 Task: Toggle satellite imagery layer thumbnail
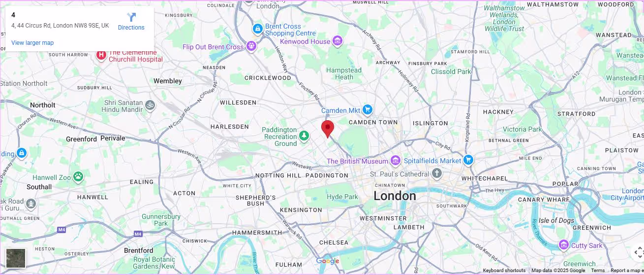(16, 258)
